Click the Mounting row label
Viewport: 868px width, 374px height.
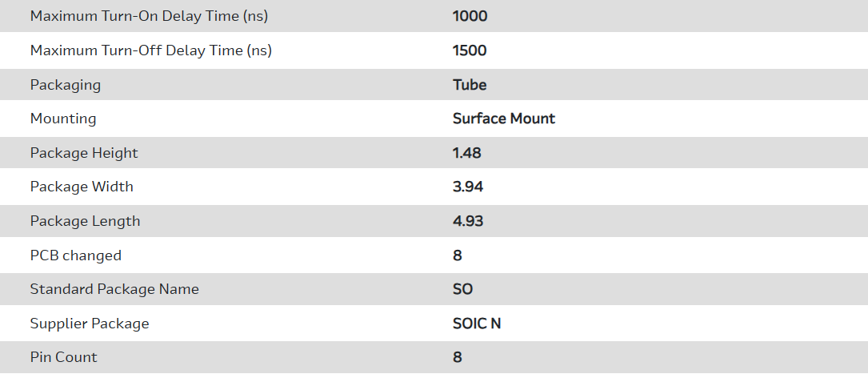click(63, 119)
